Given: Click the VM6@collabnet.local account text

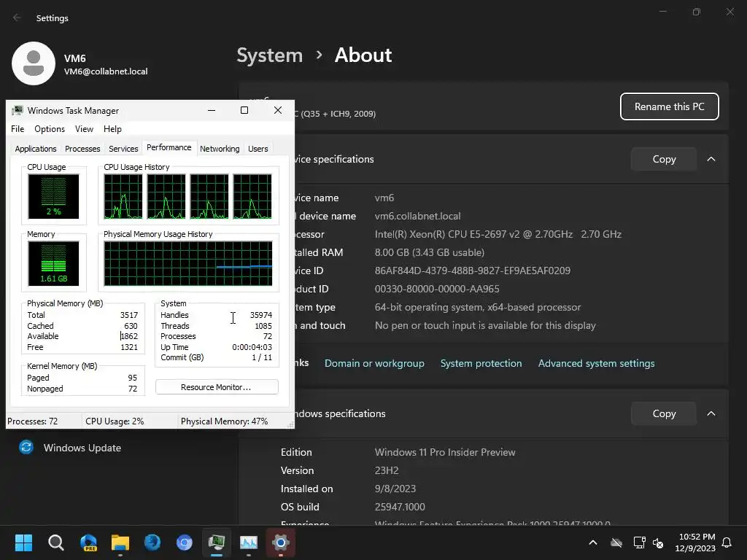Looking at the screenshot, I should tap(106, 71).
